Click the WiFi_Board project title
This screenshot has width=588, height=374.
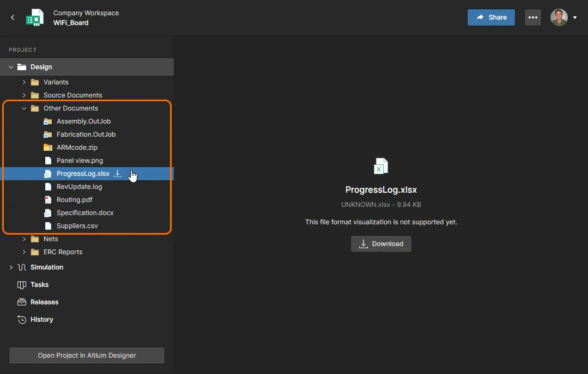pos(71,23)
